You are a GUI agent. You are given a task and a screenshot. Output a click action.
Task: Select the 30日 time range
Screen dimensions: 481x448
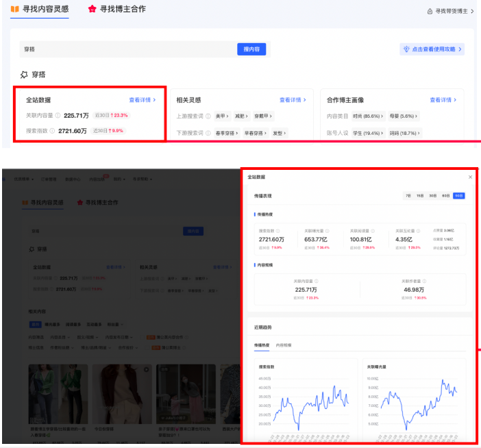(x=432, y=196)
